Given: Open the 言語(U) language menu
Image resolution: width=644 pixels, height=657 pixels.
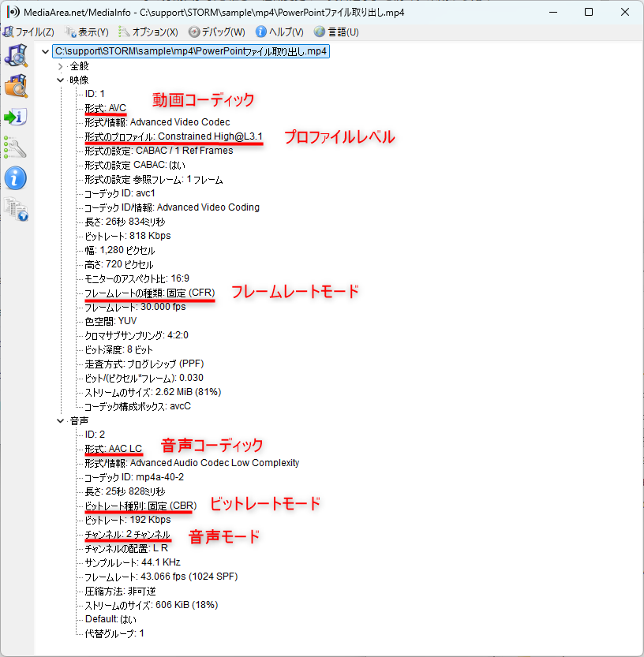Looking at the screenshot, I should (337, 32).
